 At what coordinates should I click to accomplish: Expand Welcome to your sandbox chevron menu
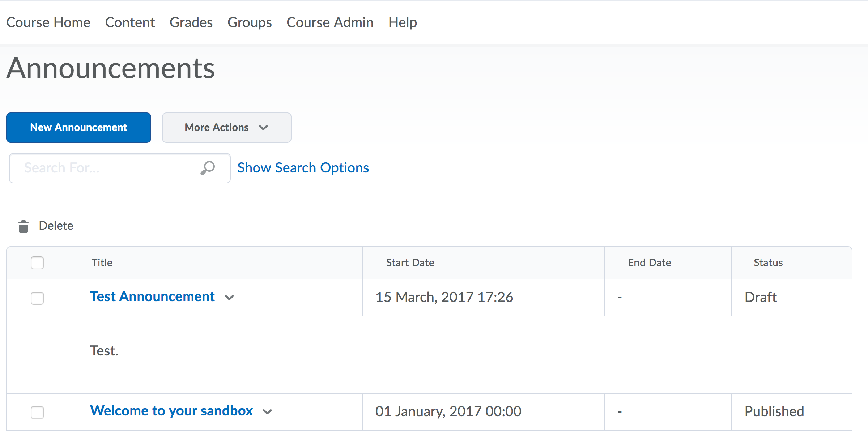[267, 412]
